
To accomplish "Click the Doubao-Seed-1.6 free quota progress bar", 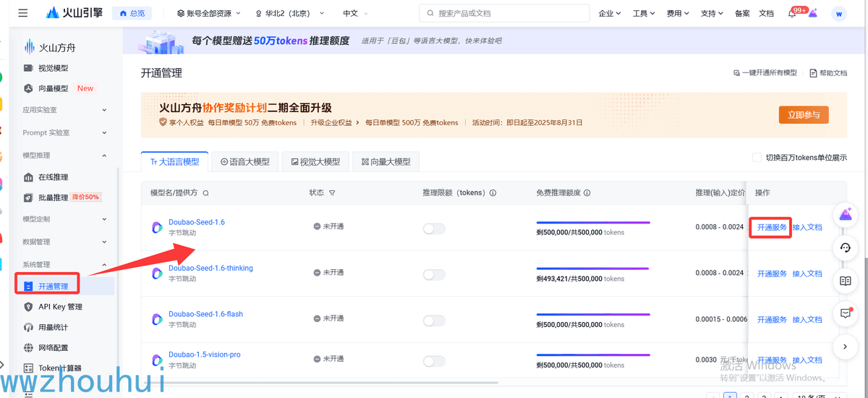I will (x=593, y=223).
